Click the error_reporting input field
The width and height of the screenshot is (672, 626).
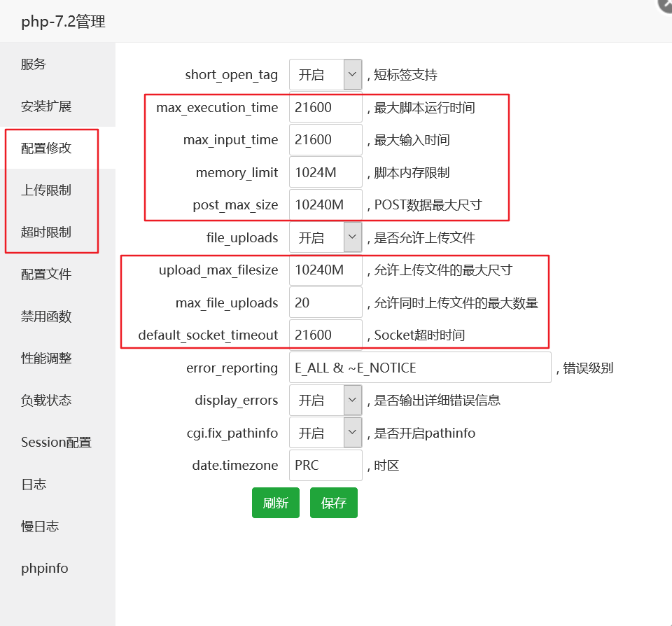pyautogui.click(x=420, y=368)
